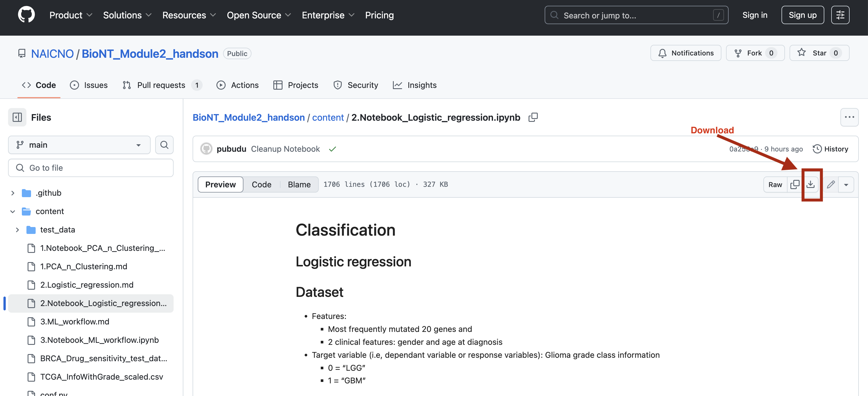Open 3.Notebook_ML_workflow.ipynb file

click(x=99, y=340)
